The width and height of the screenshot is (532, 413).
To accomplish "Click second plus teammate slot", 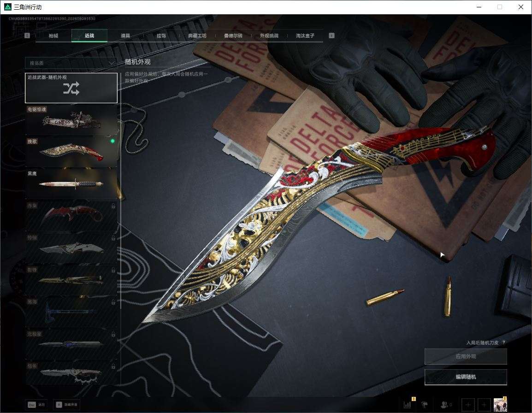I will point(484,405).
